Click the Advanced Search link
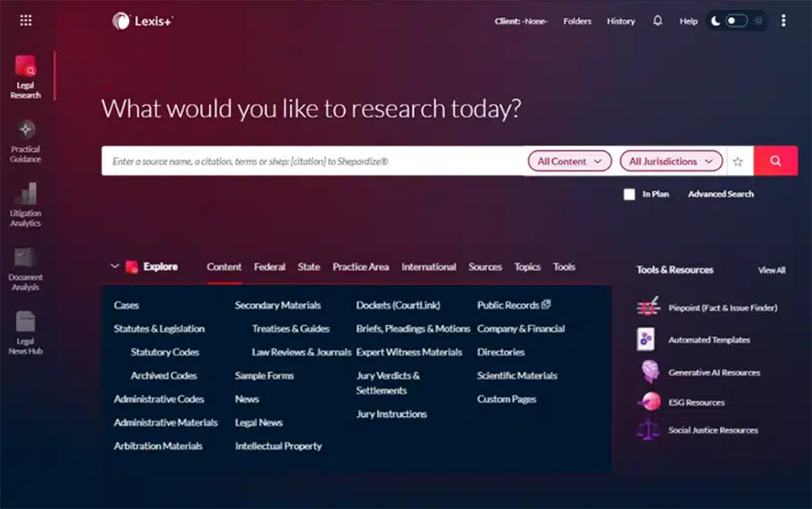Image resolution: width=812 pixels, height=509 pixels. pos(720,194)
